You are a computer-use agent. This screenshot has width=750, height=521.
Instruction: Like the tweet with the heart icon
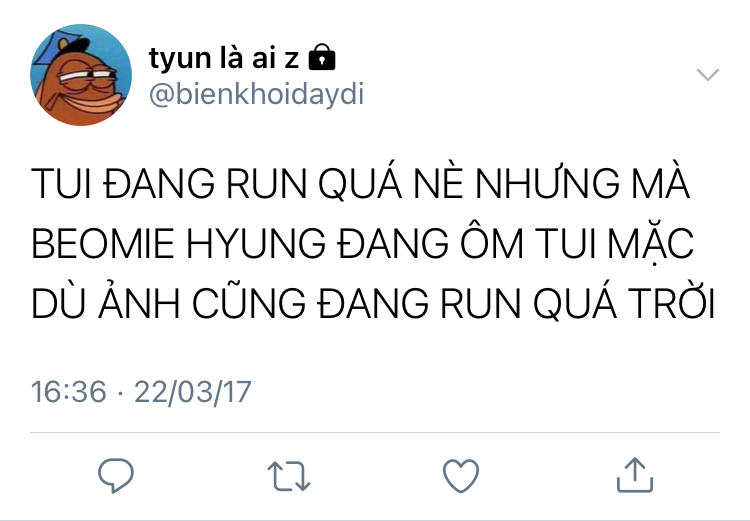(461, 476)
